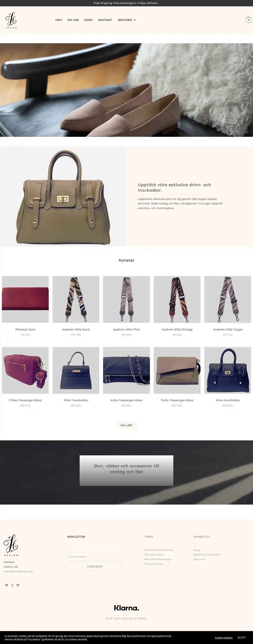Click the Heelow logo in header
This screenshot has width=253, height=644.
tap(11, 20)
